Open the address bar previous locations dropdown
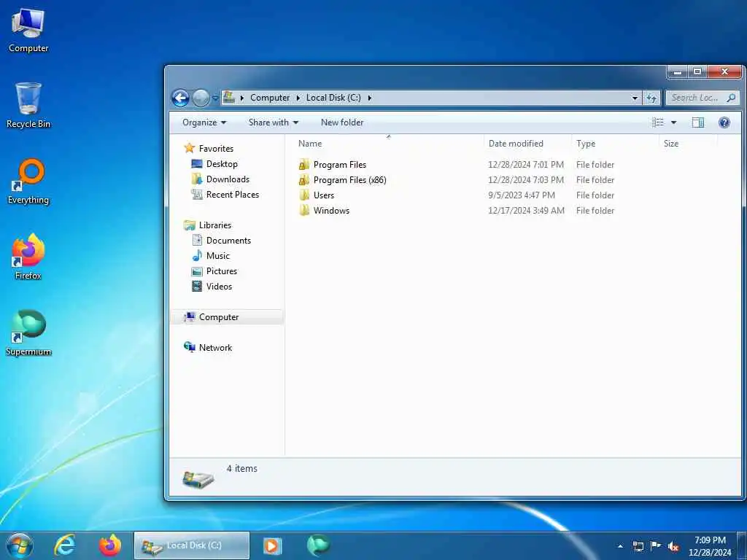Screen dimensions: 747x560 [635, 98]
